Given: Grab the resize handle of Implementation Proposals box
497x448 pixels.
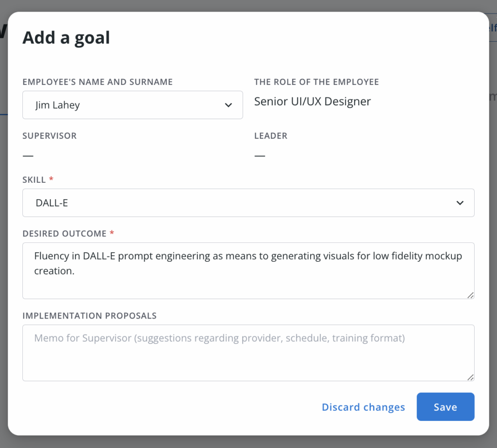Looking at the screenshot, I should click(x=470, y=377).
